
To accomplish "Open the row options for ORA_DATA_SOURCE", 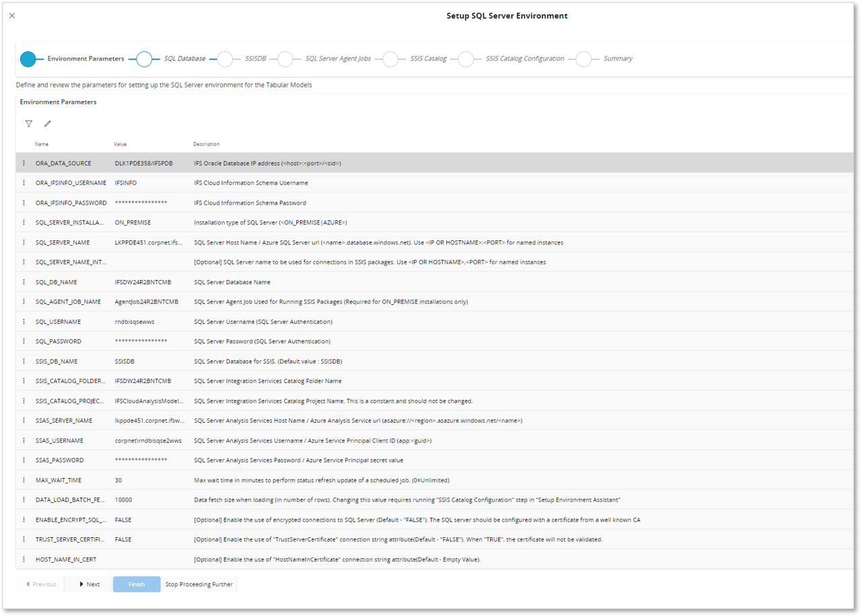I will tap(24, 163).
